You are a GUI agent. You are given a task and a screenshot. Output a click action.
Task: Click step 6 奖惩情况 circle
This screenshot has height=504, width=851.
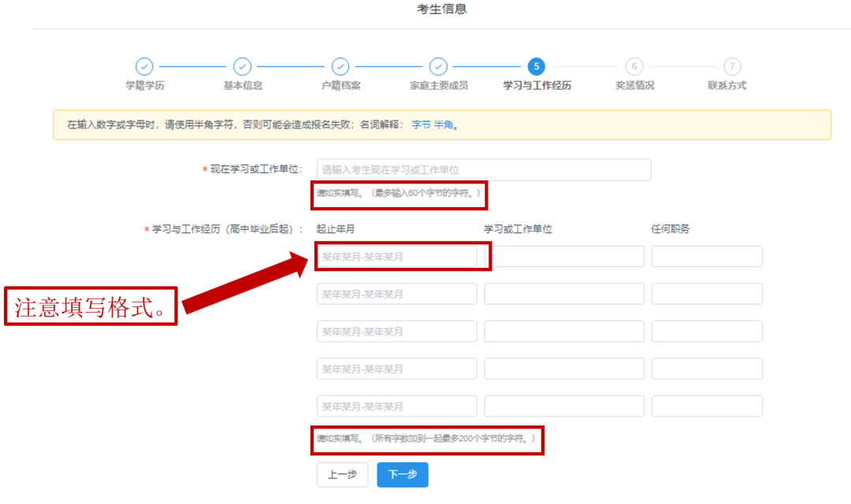pyautogui.click(x=634, y=67)
